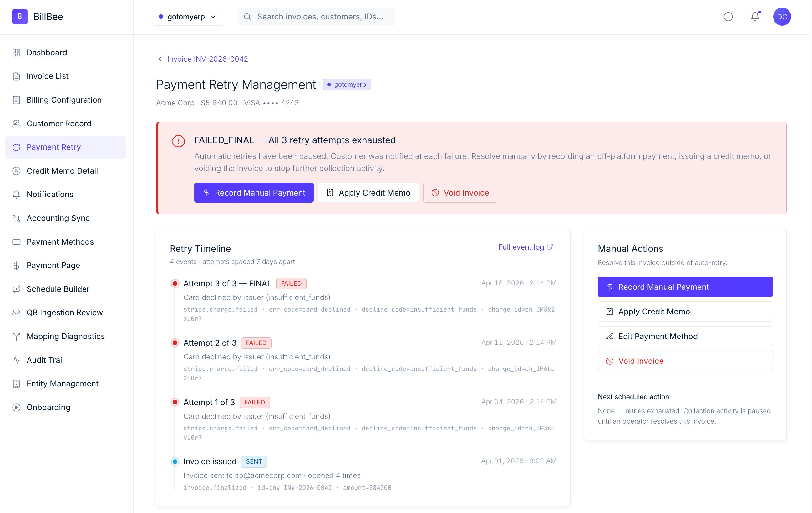Go to Entity Management
812x513 pixels.
tap(66, 383)
